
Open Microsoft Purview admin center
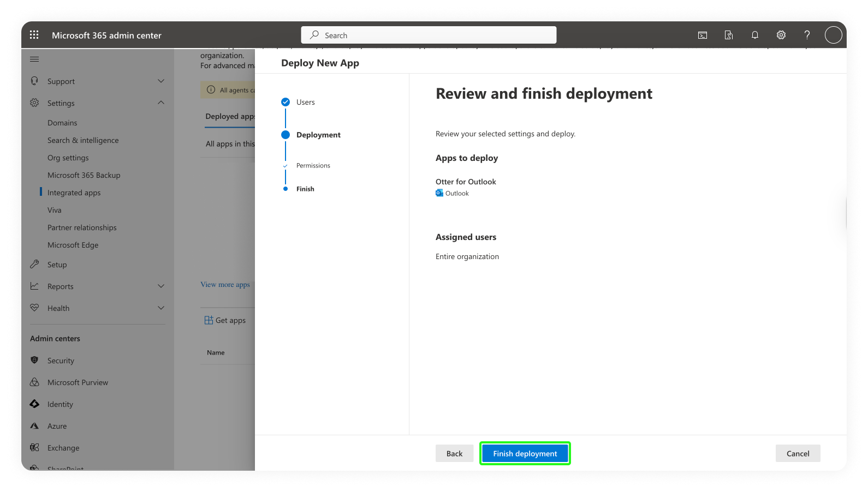click(x=78, y=382)
